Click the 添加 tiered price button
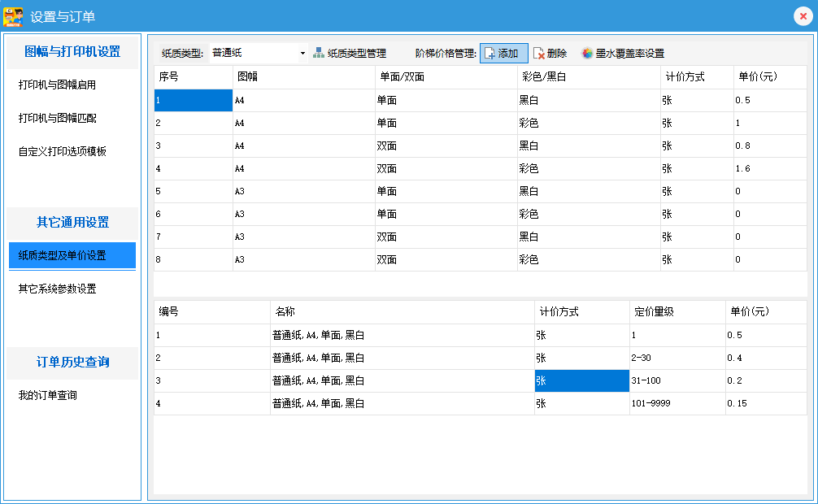This screenshot has height=504, width=818. (x=504, y=54)
